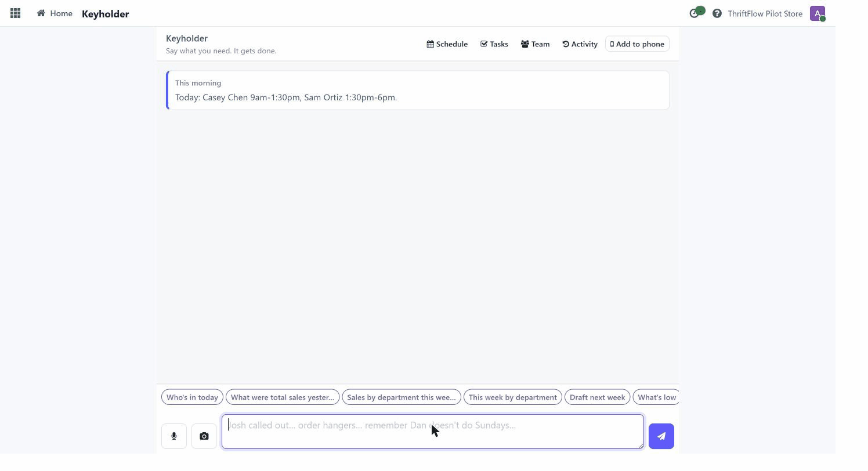Click the Keyholder panel heading

(187, 38)
